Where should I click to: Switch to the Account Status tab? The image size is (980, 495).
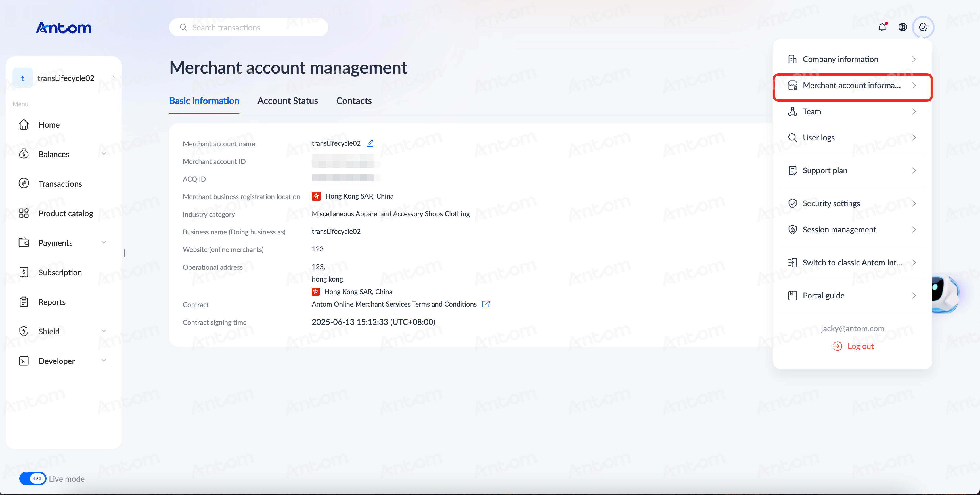click(288, 101)
